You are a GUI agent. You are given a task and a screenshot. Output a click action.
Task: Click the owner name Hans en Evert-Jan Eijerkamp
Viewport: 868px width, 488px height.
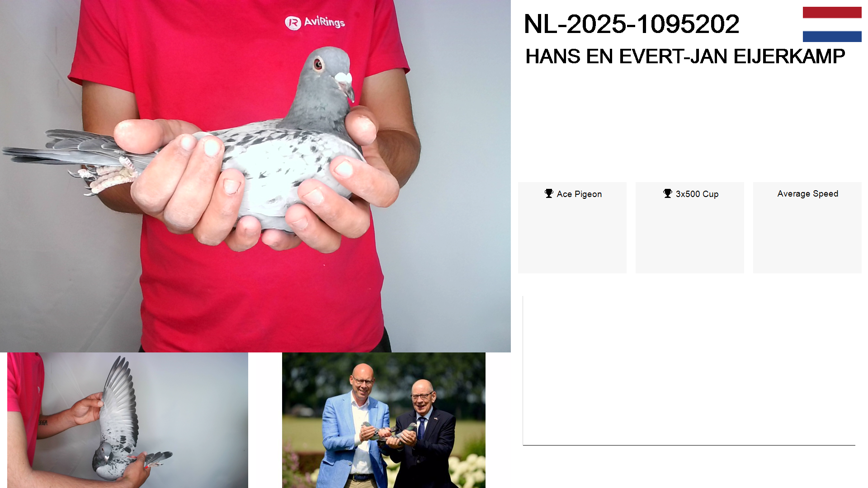point(685,56)
